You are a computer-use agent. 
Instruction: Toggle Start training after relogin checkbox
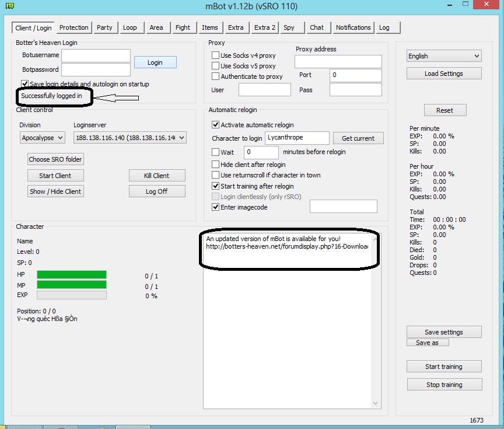(x=215, y=186)
